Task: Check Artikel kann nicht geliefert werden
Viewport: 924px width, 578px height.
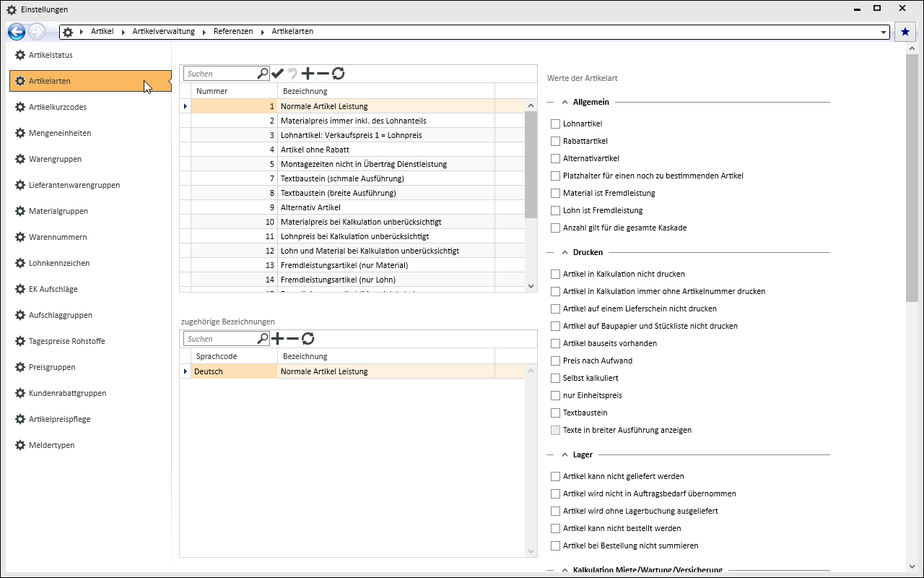Action: (x=555, y=476)
